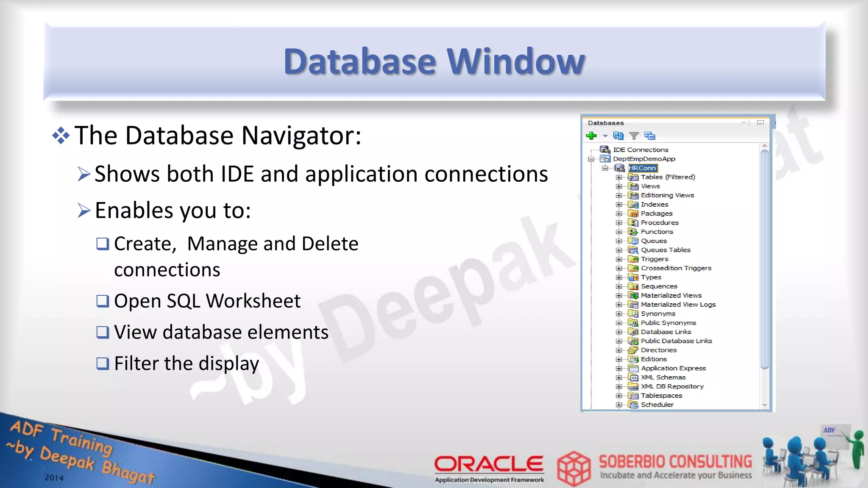Select the Crossedition Triggers item

click(x=676, y=268)
